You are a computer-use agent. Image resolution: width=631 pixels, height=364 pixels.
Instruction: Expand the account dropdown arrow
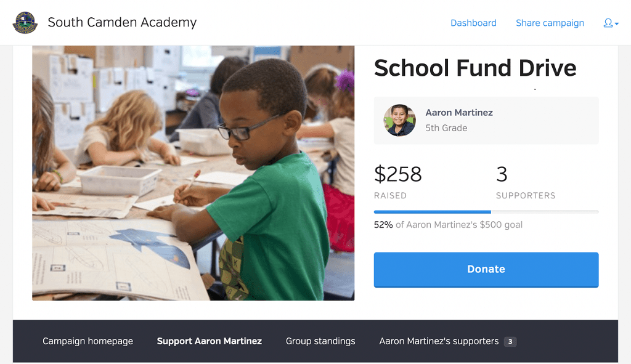click(617, 24)
